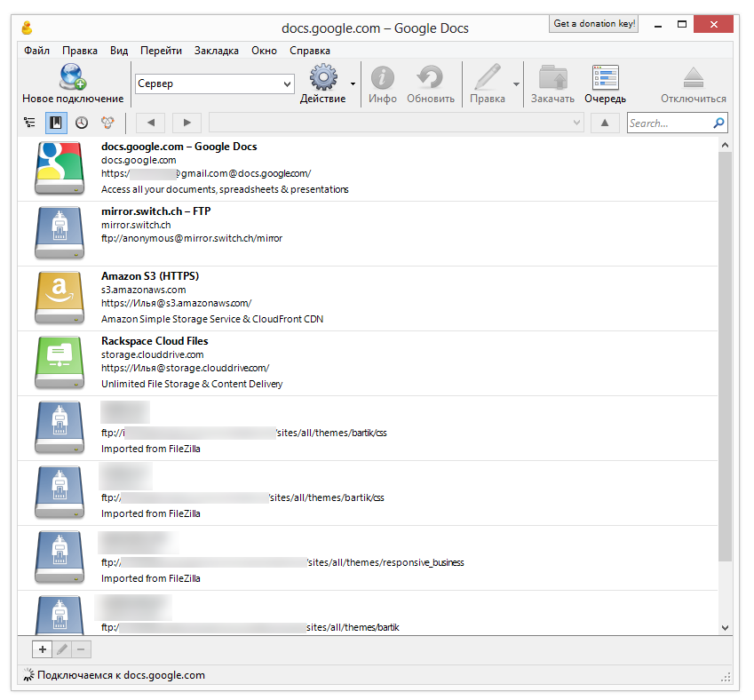Show Bonjour services icon
Viewport: 754px width, 700px height.
107,123
